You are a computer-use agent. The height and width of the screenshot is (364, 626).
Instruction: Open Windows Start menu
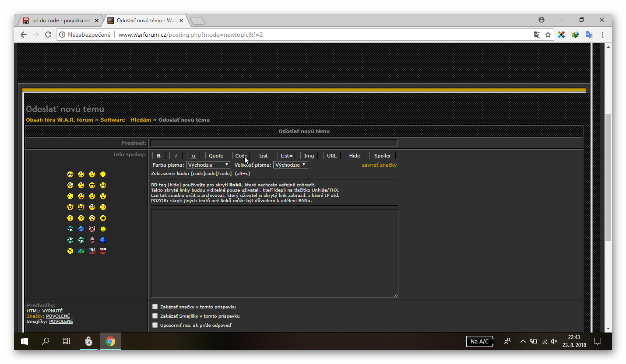tap(25, 341)
